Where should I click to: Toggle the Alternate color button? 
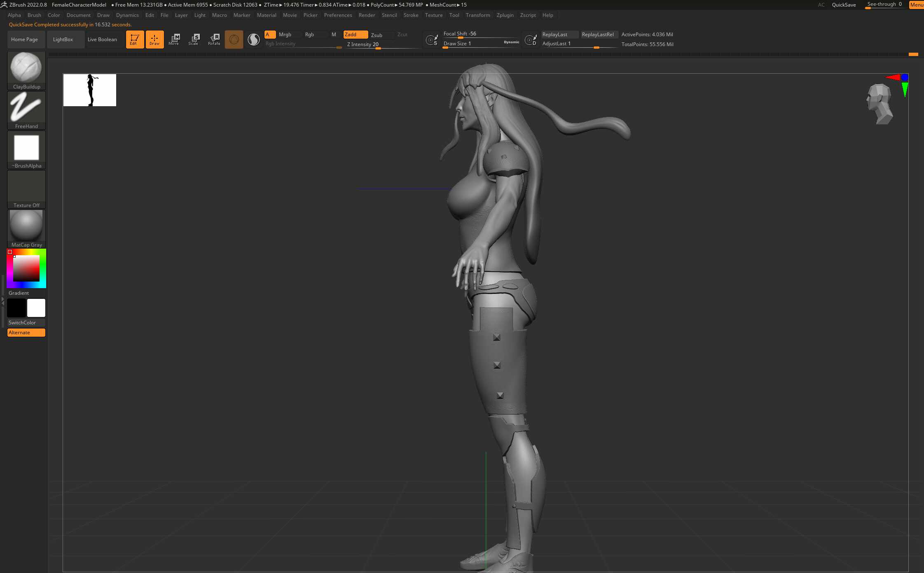tap(26, 333)
